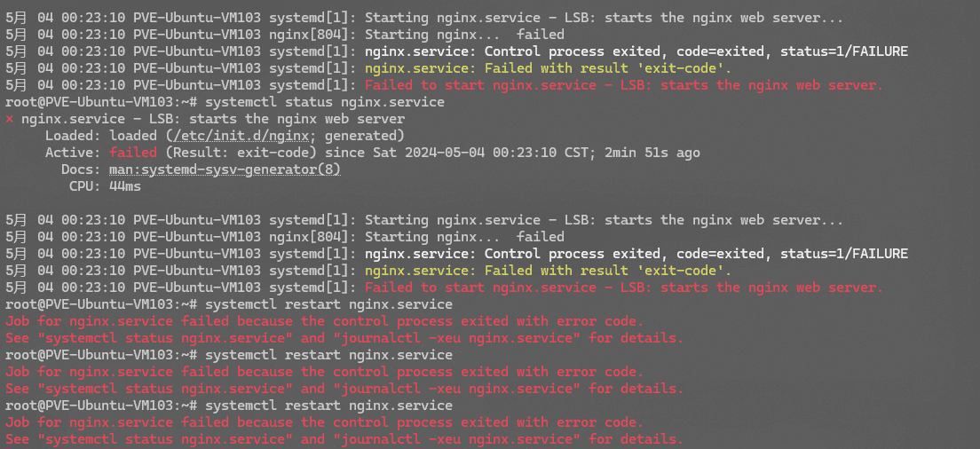Click the '2min 51s ago' elapsed time
This screenshot has width=980, height=449.
pos(652,153)
